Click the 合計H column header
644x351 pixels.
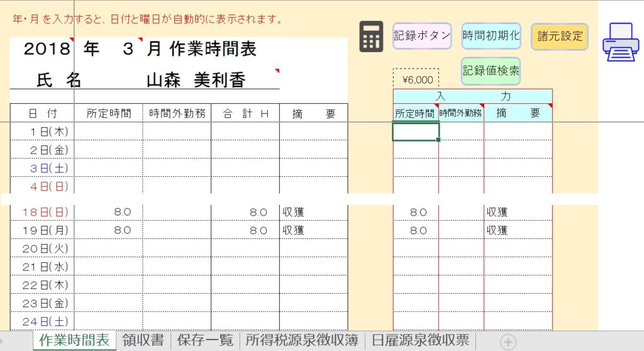click(245, 113)
